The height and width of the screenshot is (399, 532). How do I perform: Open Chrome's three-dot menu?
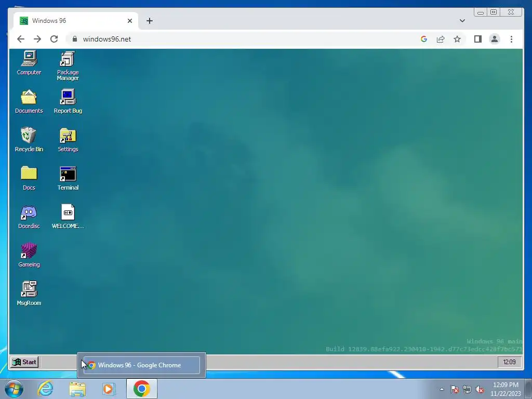[511, 39]
